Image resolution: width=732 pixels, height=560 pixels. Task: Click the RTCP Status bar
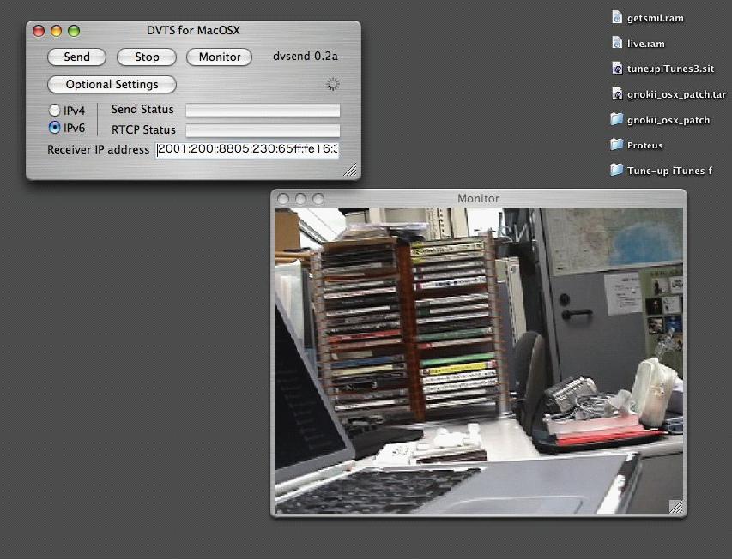[x=263, y=130]
